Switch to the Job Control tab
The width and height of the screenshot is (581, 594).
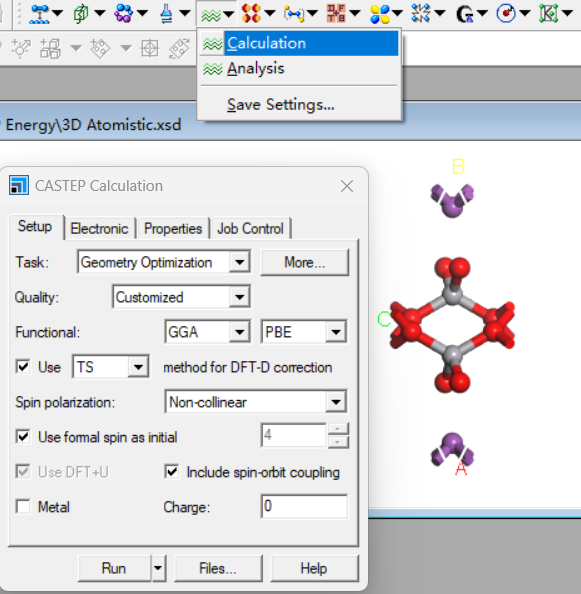coord(250,229)
